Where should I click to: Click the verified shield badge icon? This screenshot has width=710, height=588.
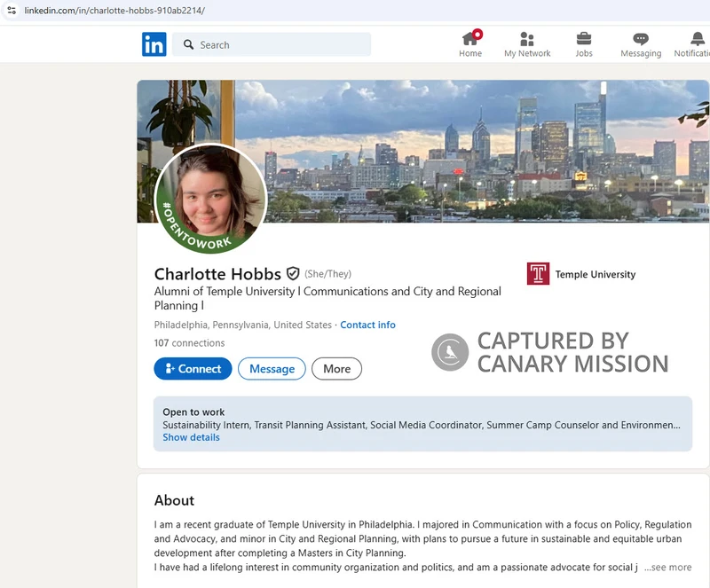pyautogui.click(x=293, y=274)
